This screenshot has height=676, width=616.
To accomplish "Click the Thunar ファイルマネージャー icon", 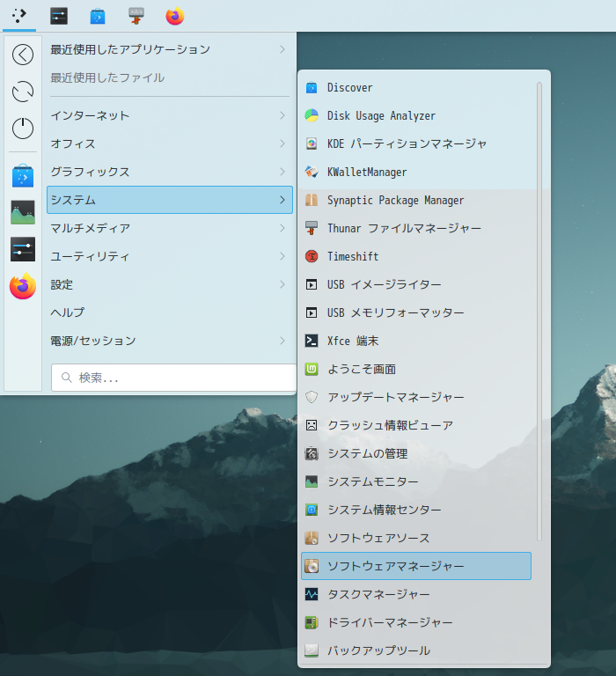I will [312, 228].
